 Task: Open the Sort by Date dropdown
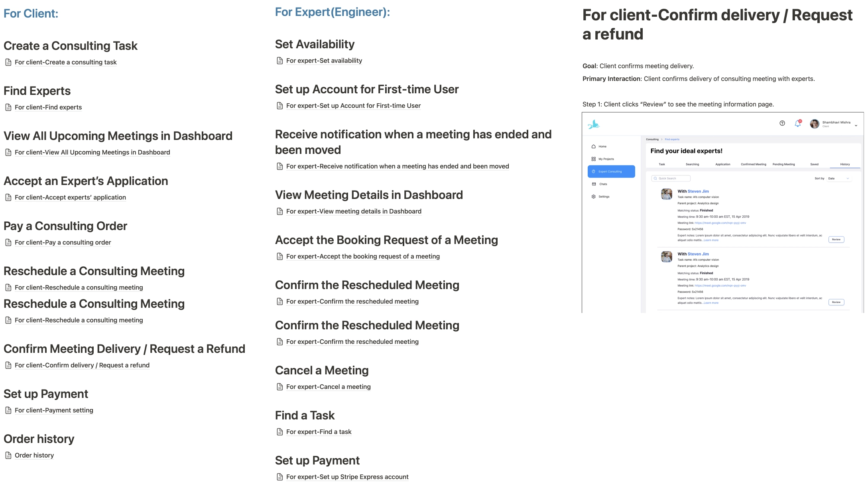[839, 178]
